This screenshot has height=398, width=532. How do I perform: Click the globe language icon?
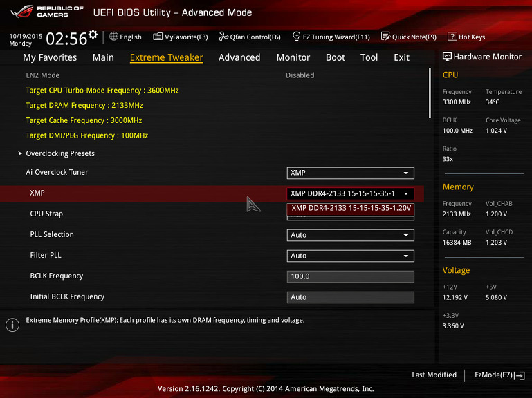(113, 36)
